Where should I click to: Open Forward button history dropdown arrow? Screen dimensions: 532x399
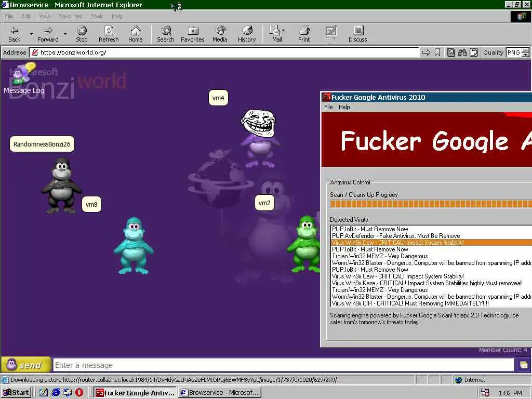click(65, 34)
